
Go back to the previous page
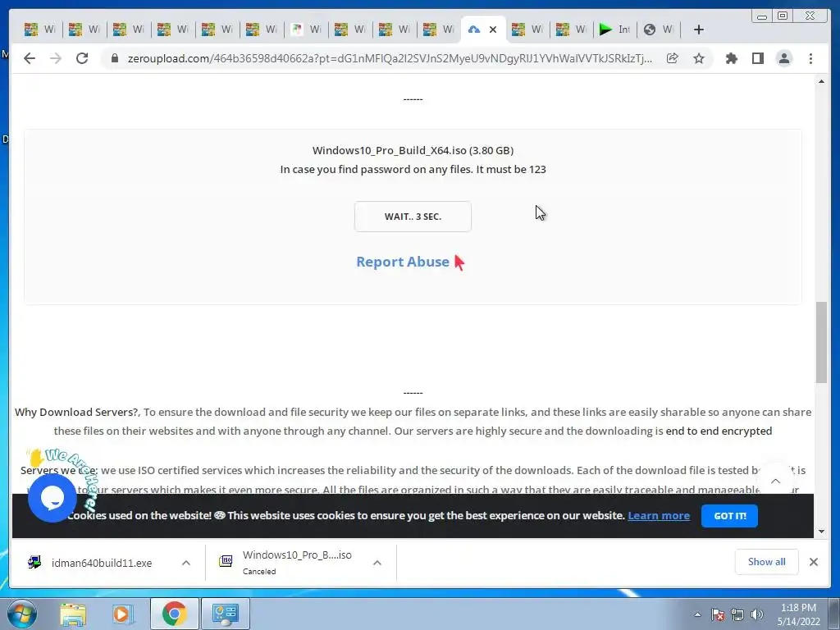[30, 58]
